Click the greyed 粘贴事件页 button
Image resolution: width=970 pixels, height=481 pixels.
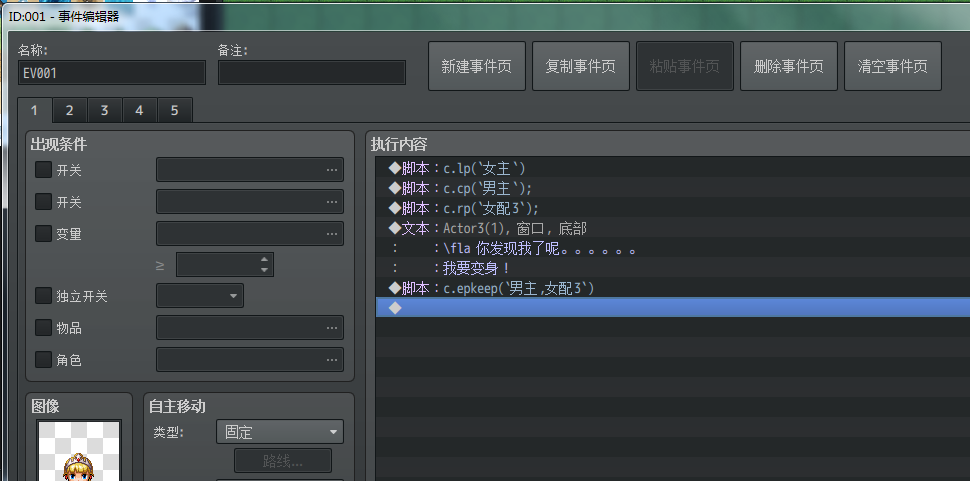(x=684, y=66)
